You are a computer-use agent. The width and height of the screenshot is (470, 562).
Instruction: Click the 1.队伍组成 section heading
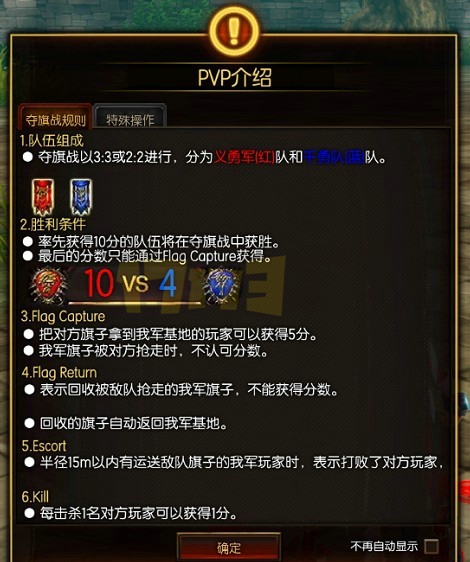[x=52, y=140]
